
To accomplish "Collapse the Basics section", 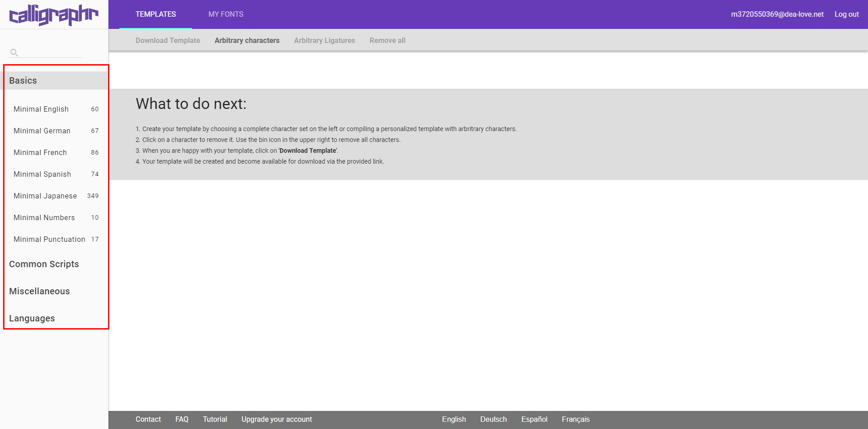I will pos(23,80).
